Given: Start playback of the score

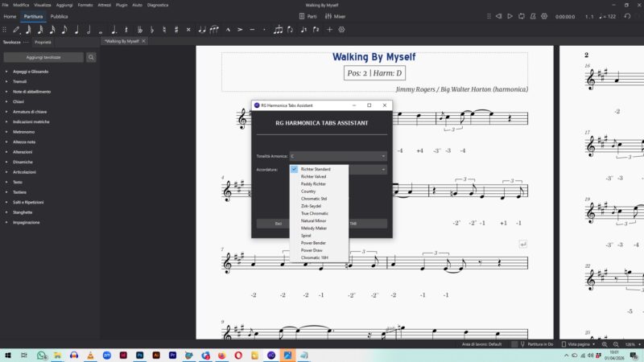Looking at the screenshot, I should [x=510, y=16].
